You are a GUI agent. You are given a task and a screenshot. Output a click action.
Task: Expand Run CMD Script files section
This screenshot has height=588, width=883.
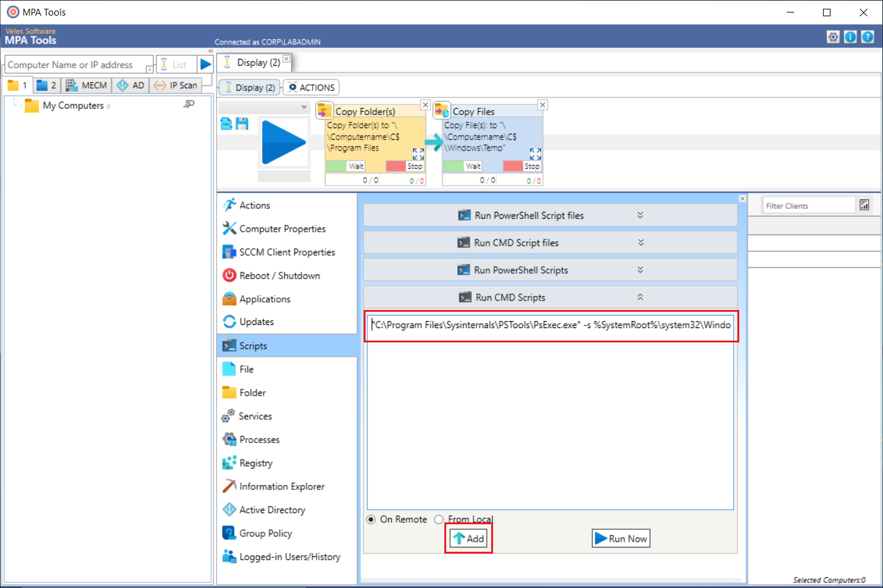[x=550, y=242]
